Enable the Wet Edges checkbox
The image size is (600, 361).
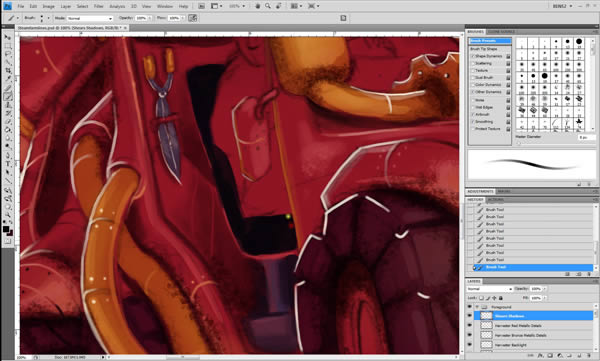(x=473, y=108)
